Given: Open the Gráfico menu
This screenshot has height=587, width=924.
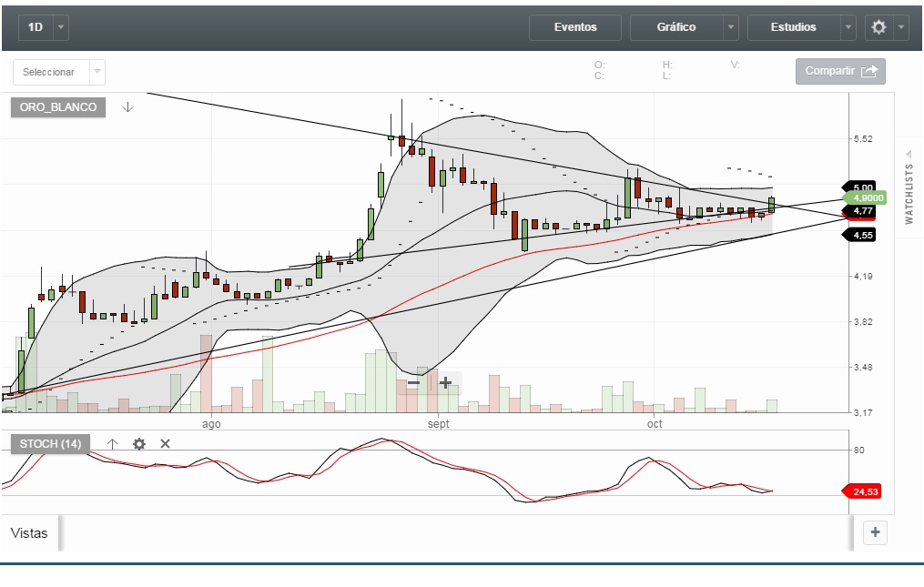Looking at the screenshot, I should 676,27.
